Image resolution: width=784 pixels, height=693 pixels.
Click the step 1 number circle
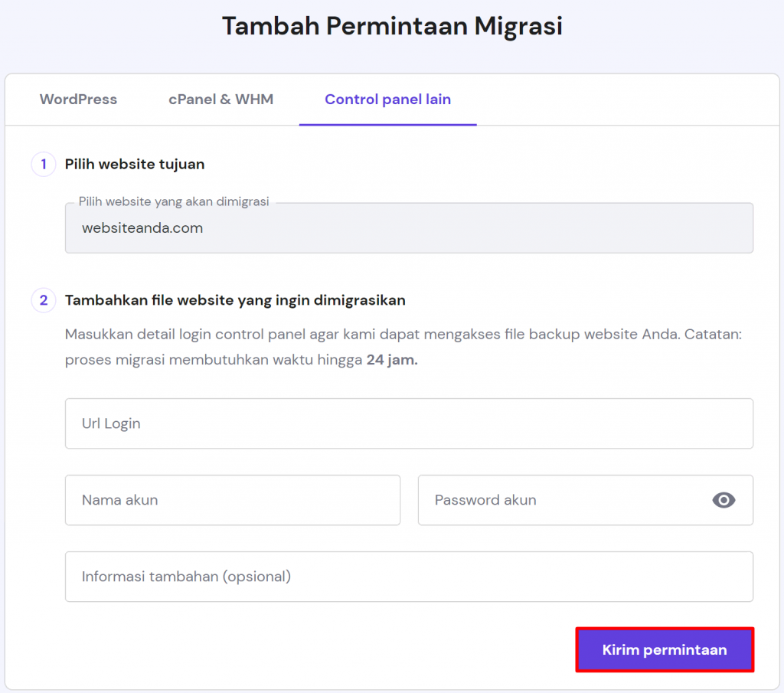click(x=44, y=164)
